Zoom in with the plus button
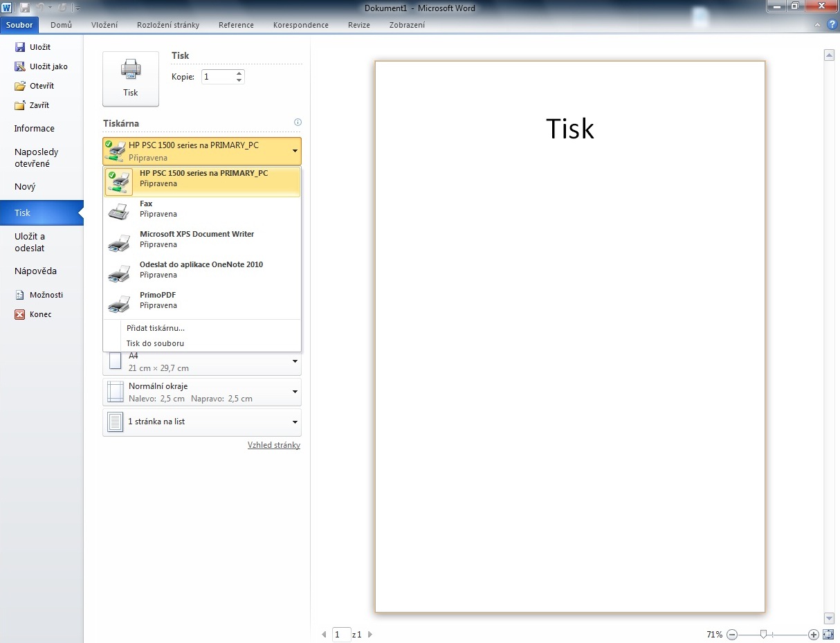Screen dimensions: 840x643 click(x=814, y=634)
